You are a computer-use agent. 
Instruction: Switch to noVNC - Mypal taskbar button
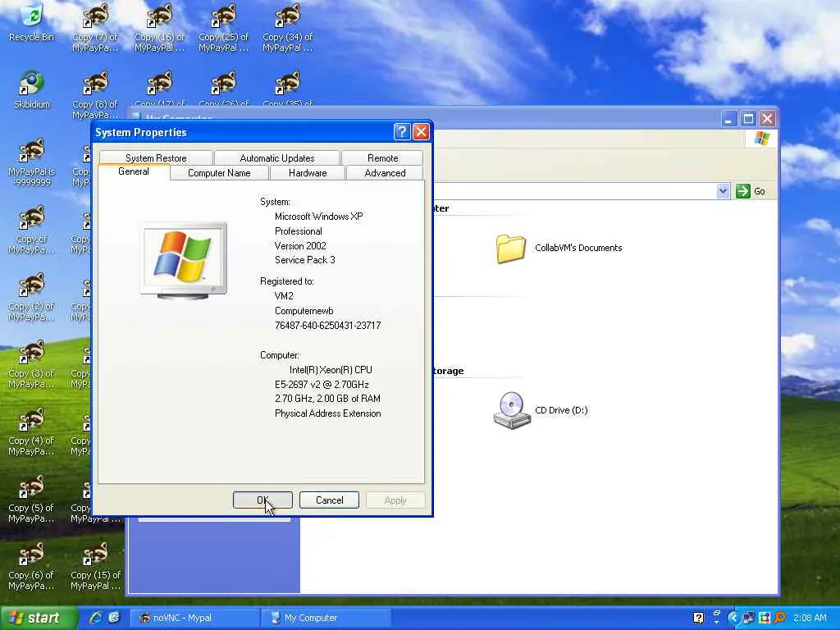pyautogui.click(x=195, y=618)
